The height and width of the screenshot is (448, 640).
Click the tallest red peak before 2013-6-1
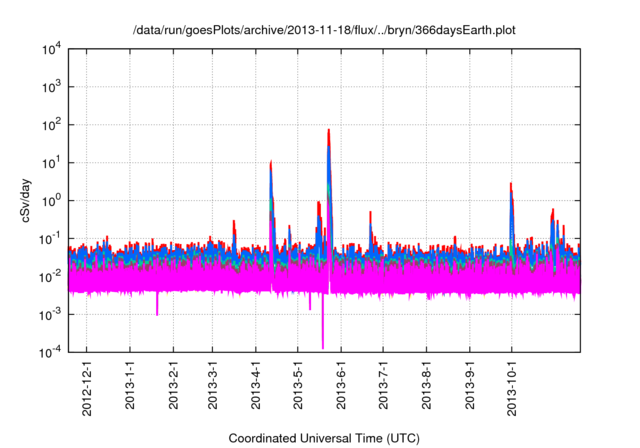(x=329, y=130)
